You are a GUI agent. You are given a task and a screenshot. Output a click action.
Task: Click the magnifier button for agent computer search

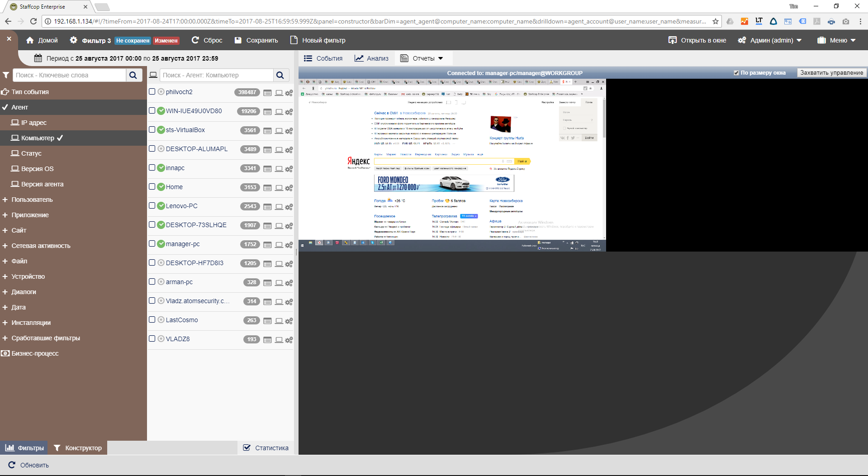click(x=280, y=75)
